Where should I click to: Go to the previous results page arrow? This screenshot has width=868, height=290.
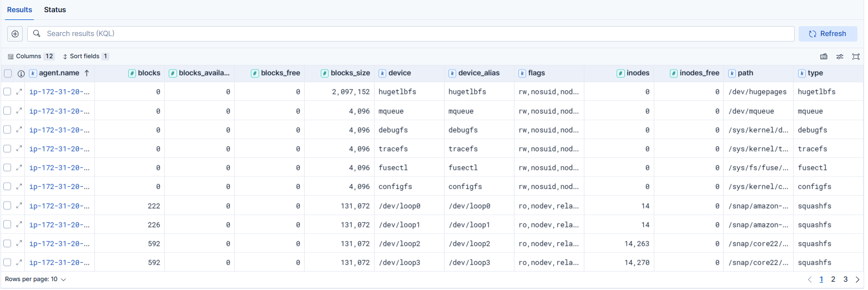coord(810,279)
